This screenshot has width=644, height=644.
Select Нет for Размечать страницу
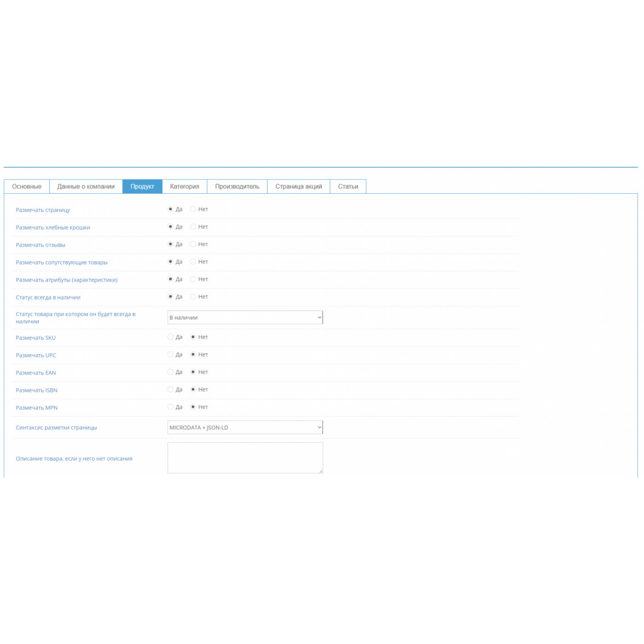click(x=193, y=209)
